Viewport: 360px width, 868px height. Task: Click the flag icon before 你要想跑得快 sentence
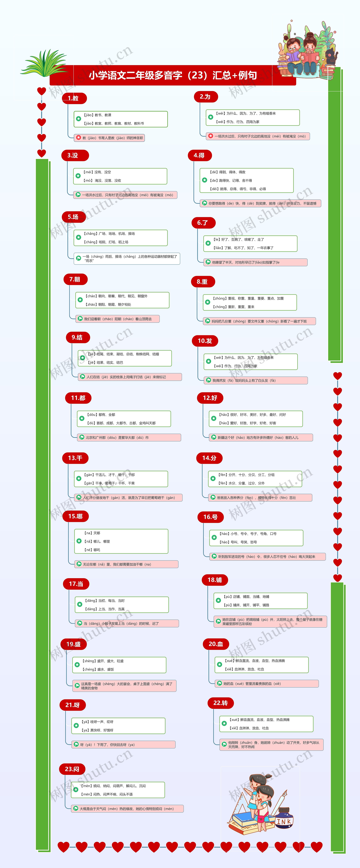[x=204, y=203]
